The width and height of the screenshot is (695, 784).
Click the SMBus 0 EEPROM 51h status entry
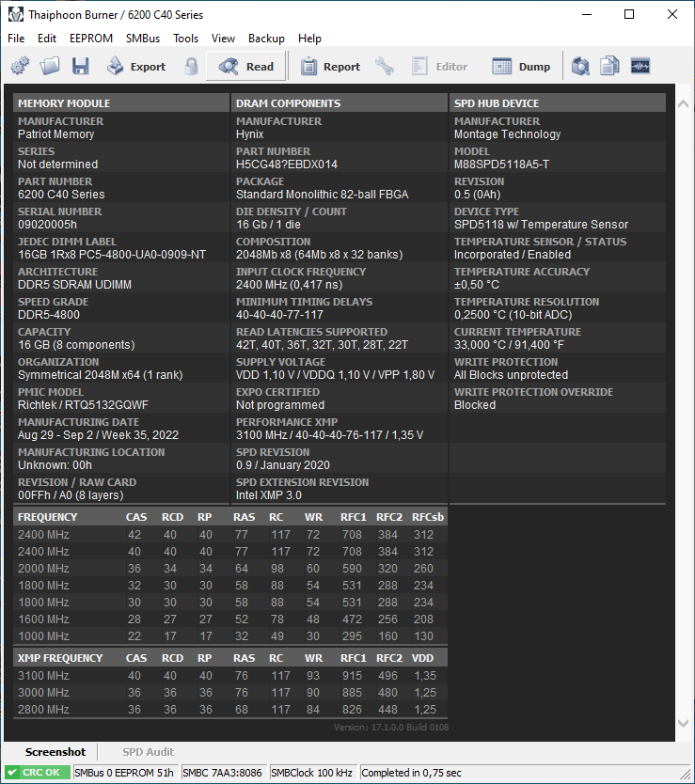124,773
